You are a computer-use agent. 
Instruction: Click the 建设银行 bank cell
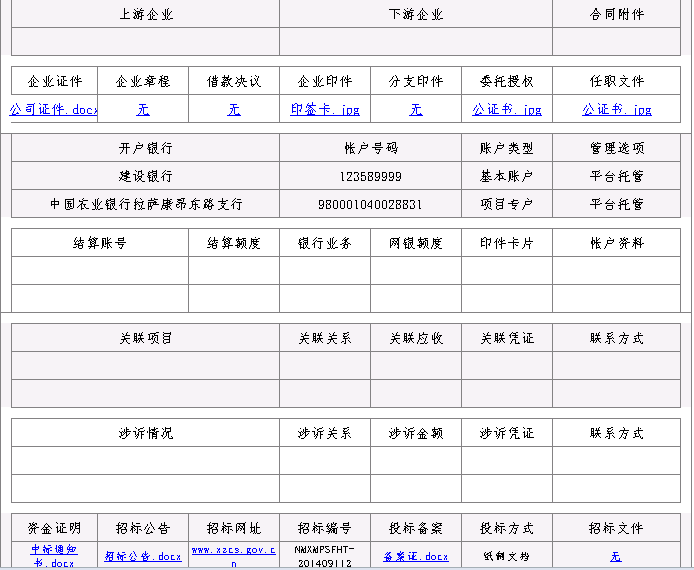click(x=146, y=177)
